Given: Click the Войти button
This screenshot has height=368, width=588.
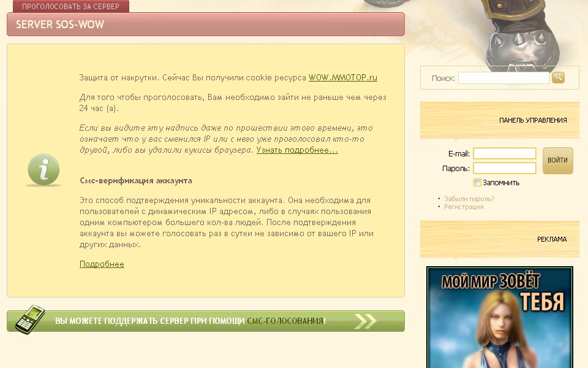Looking at the screenshot, I should pyautogui.click(x=557, y=160).
